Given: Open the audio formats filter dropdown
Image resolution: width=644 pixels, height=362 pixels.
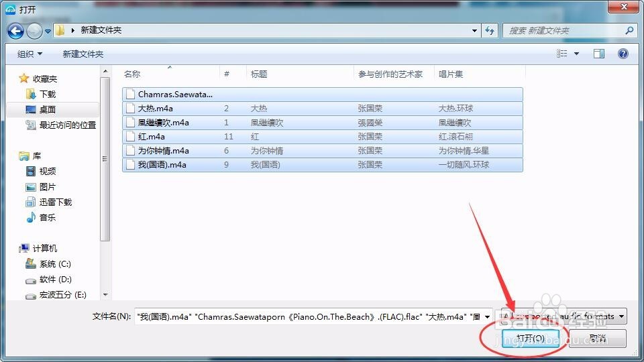Looking at the screenshot, I should [x=564, y=316].
